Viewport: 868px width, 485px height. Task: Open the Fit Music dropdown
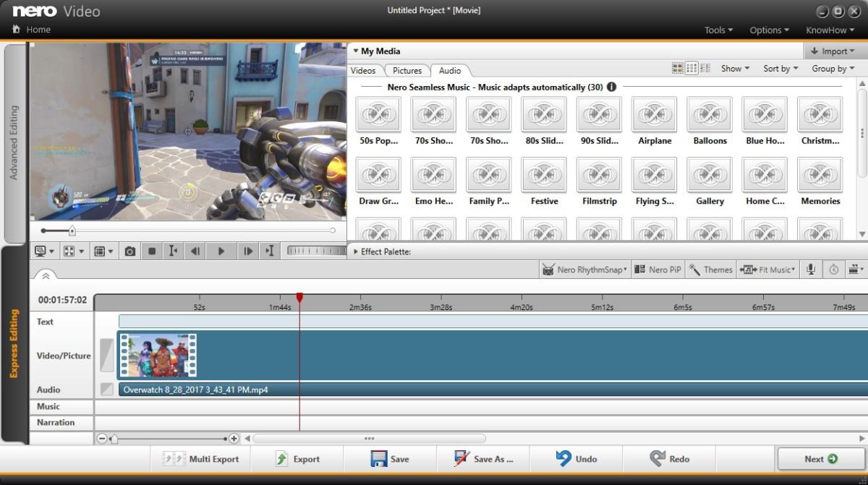pos(768,270)
